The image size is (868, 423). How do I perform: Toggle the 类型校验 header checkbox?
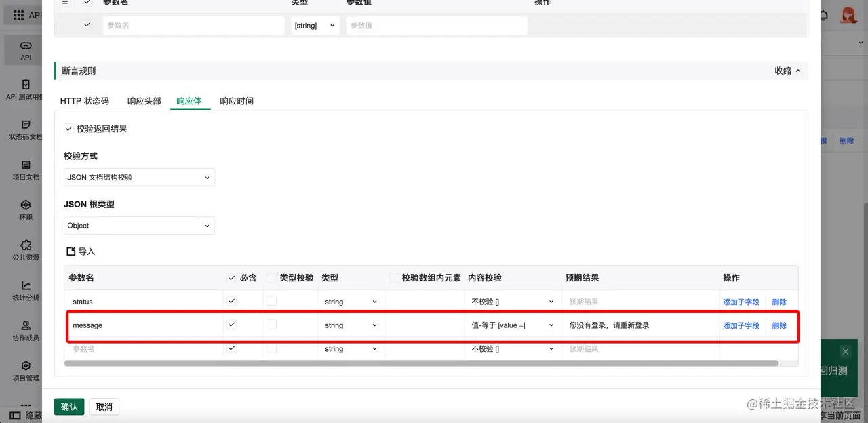[x=271, y=278]
